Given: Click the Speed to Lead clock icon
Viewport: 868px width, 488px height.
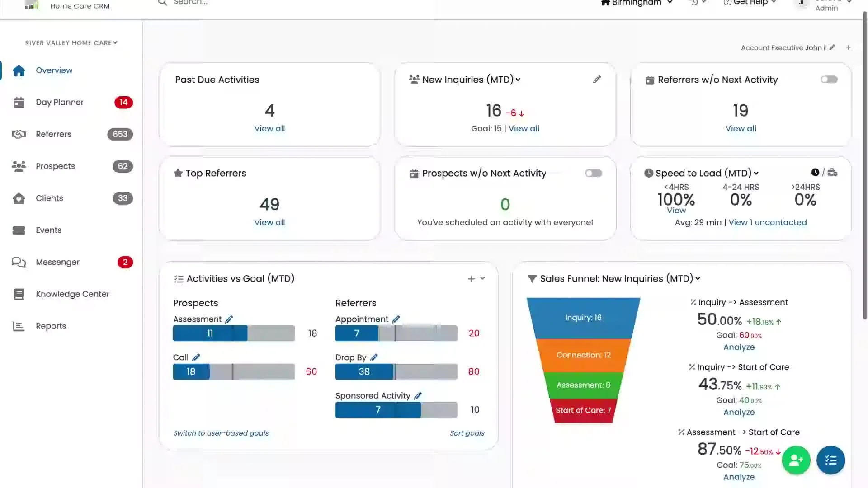Looking at the screenshot, I should (x=815, y=173).
